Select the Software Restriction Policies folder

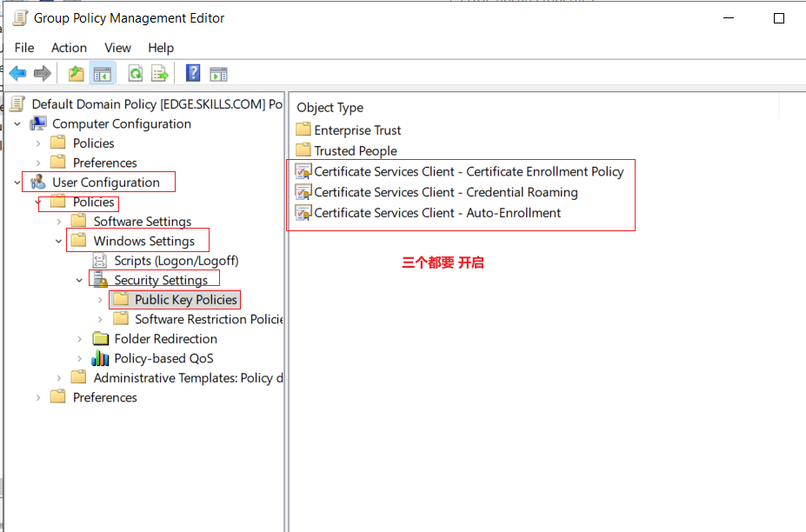point(209,319)
